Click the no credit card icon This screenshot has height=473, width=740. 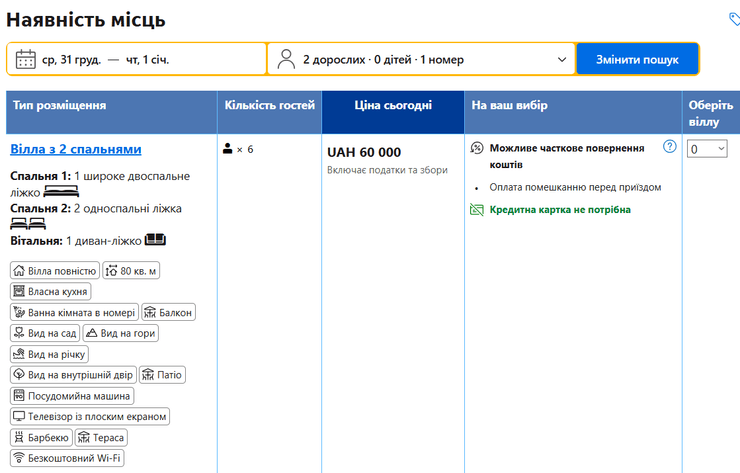pyautogui.click(x=477, y=210)
